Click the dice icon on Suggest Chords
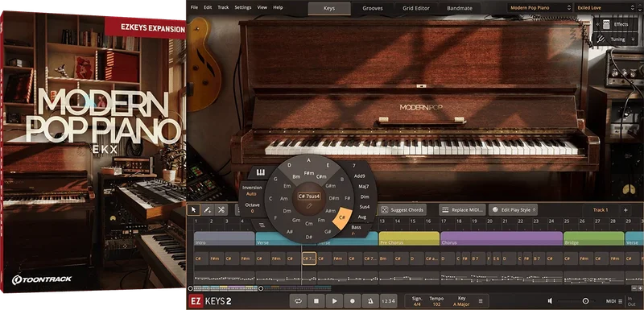Screen dimensions: 644x310 click(x=385, y=210)
